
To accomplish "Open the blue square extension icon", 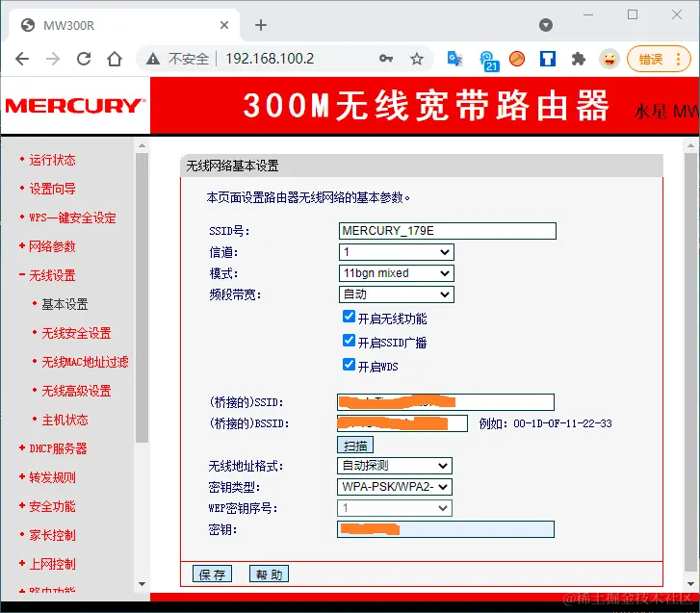I will pyautogui.click(x=548, y=59).
